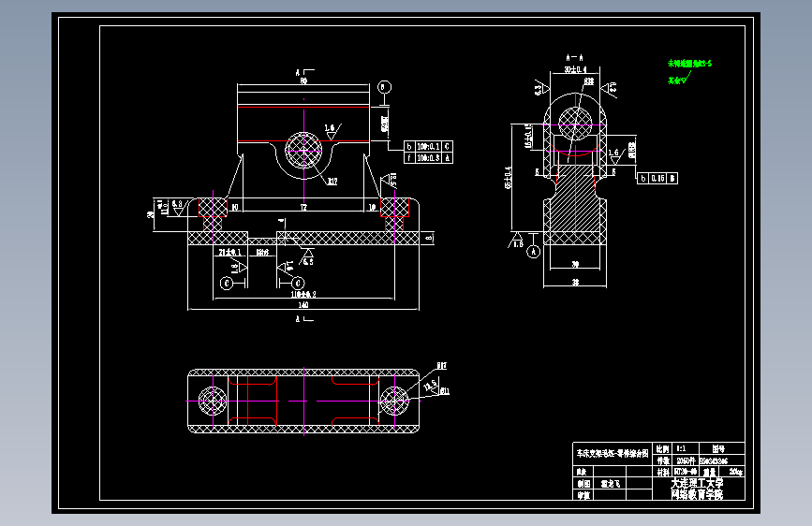Image resolution: width=812 pixels, height=526 pixels.
Task: Select the green technical note first line
Action: click(689, 64)
